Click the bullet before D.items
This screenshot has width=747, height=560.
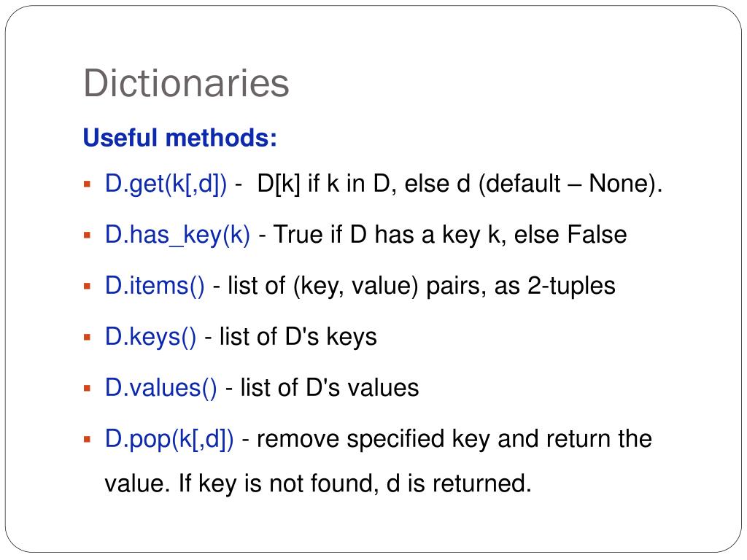pyautogui.click(x=87, y=286)
